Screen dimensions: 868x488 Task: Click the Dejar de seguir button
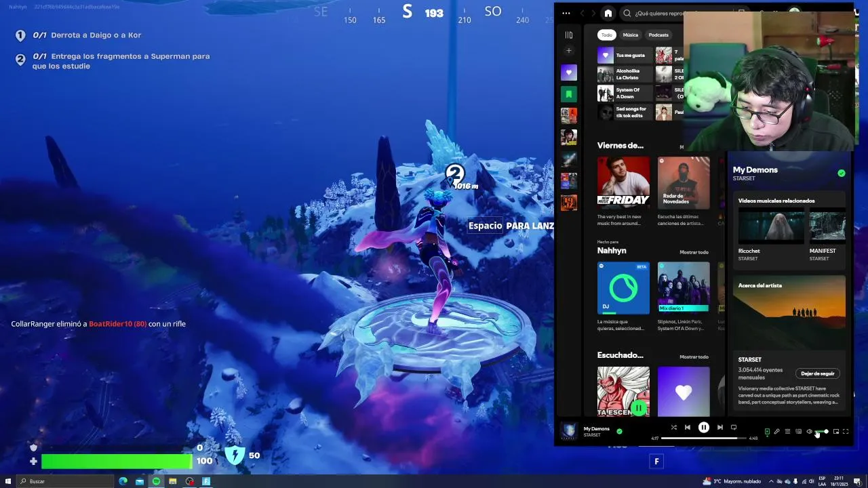[818, 373]
